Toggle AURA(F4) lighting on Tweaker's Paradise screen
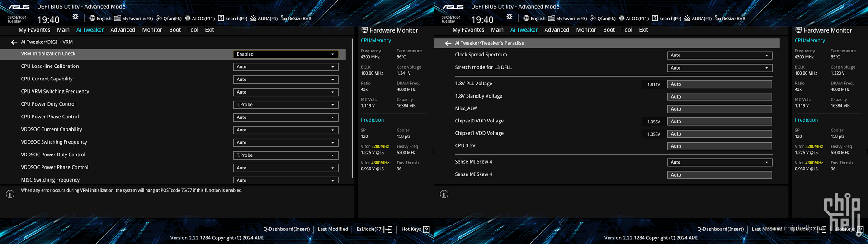868x244 pixels. pyautogui.click(x=698, y=19)
